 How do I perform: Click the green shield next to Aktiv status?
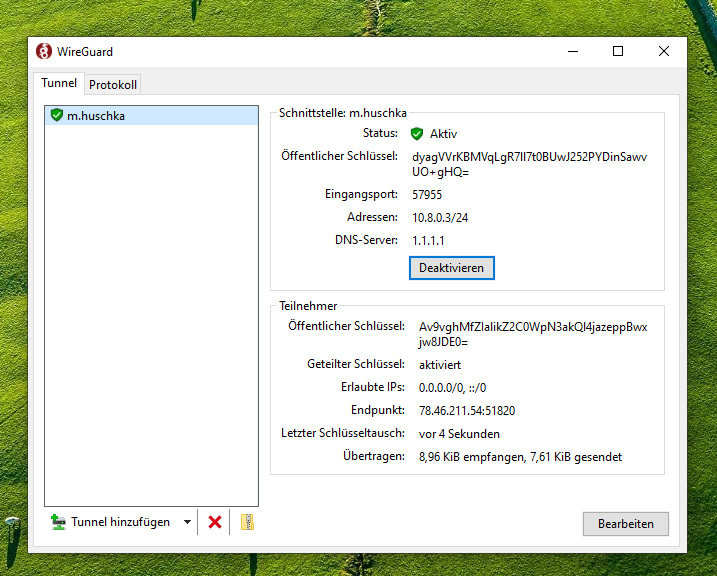click(x=417, y=134)
